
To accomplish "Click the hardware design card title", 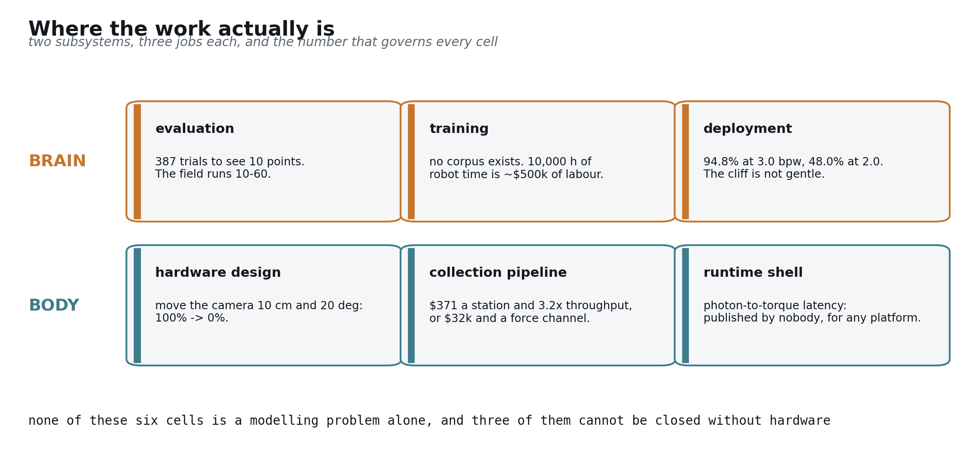I will tap(218, 273).
